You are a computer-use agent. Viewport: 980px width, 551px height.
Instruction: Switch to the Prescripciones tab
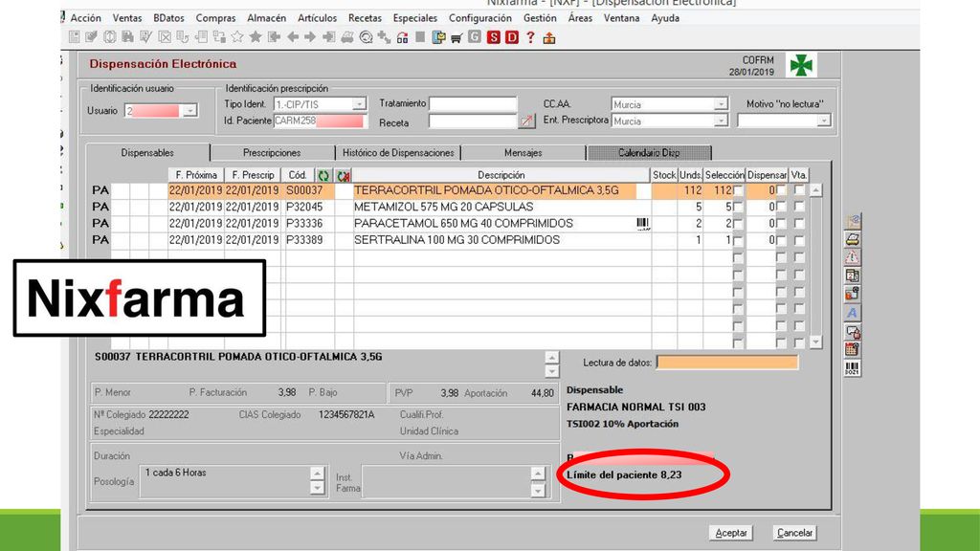pos(272,152)
